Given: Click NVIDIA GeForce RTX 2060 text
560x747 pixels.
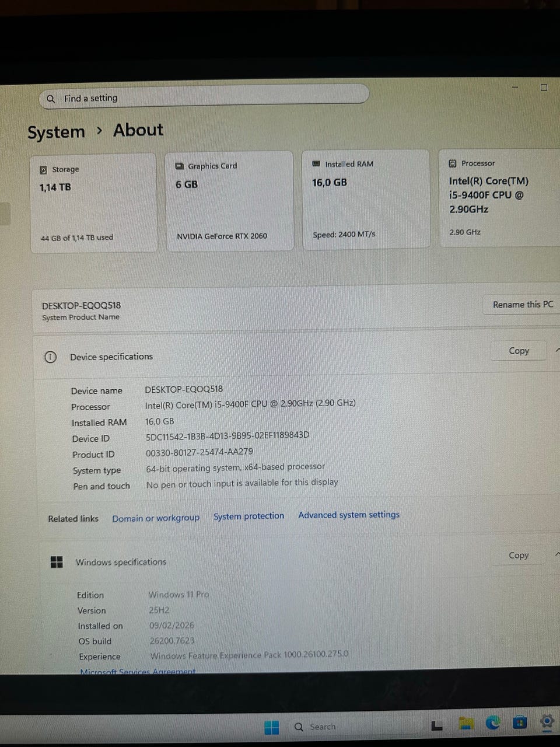Looking at the screenshot, I should tap(222, 236).
